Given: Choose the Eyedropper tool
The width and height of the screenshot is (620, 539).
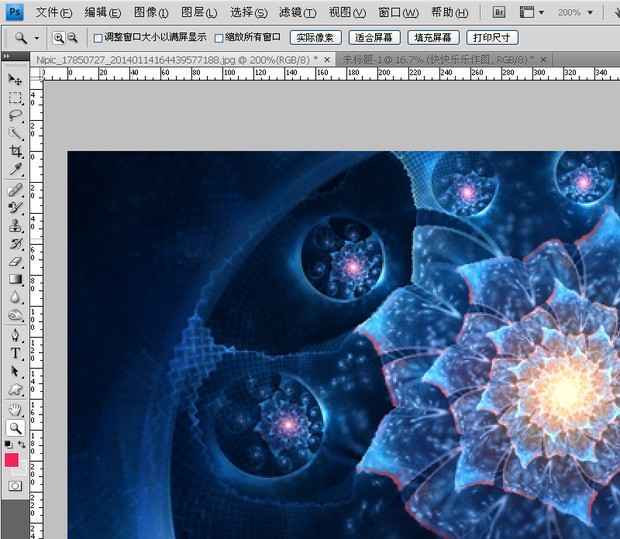Looking at the screenshot, I should point(15,170).
